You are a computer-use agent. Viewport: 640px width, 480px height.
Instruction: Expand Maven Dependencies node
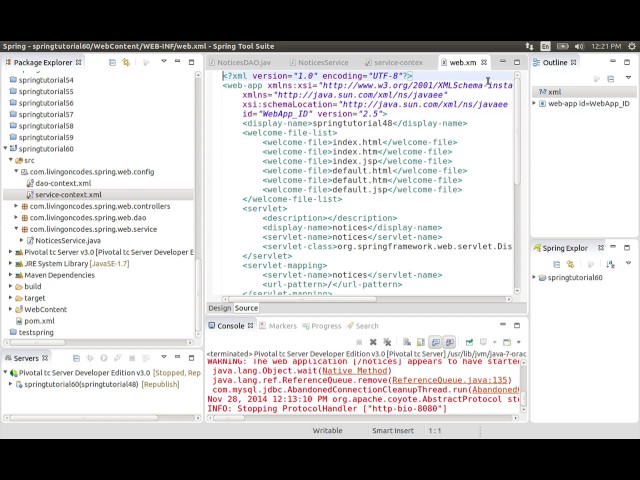[x=11, y=275]
